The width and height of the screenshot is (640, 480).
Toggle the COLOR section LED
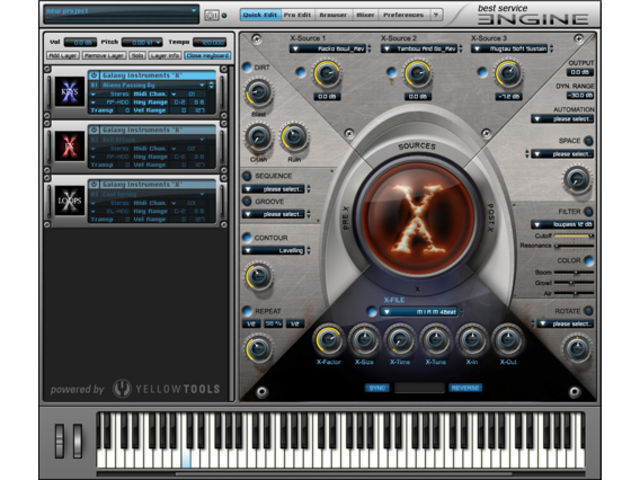(x=588, y=260)
